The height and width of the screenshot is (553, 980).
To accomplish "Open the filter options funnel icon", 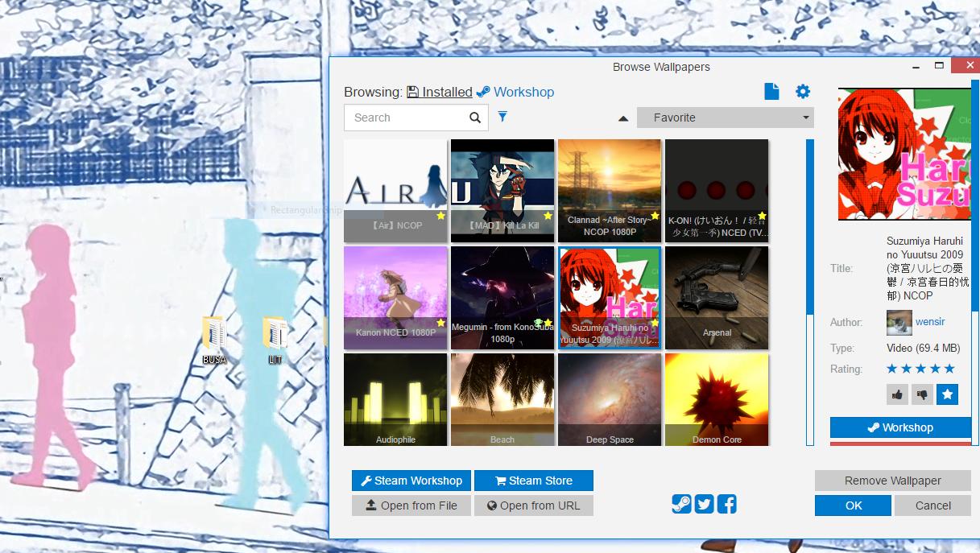I will click(502, 117).
